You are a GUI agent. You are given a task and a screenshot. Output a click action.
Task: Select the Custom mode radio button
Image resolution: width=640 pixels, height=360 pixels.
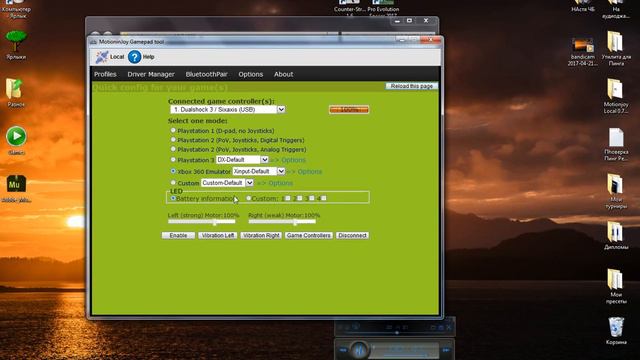(x=173, y=182)
